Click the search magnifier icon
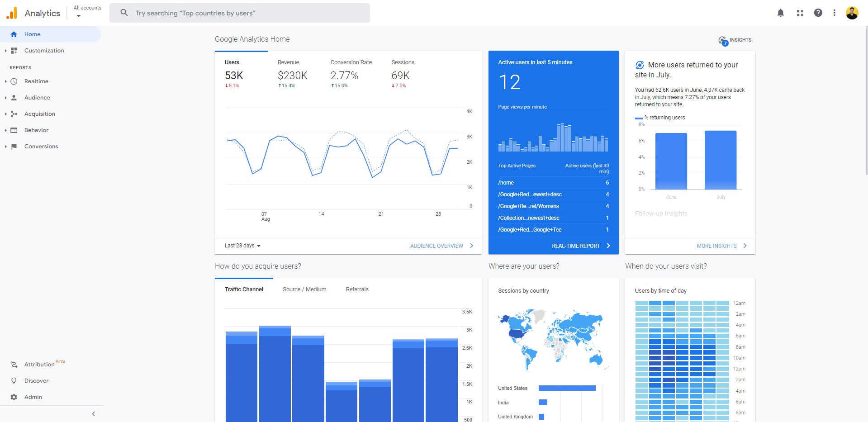 [x=124, y=13]
